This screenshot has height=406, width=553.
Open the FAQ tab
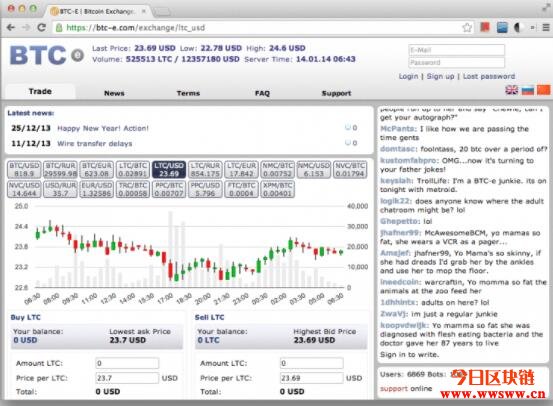tap(262, 93)
